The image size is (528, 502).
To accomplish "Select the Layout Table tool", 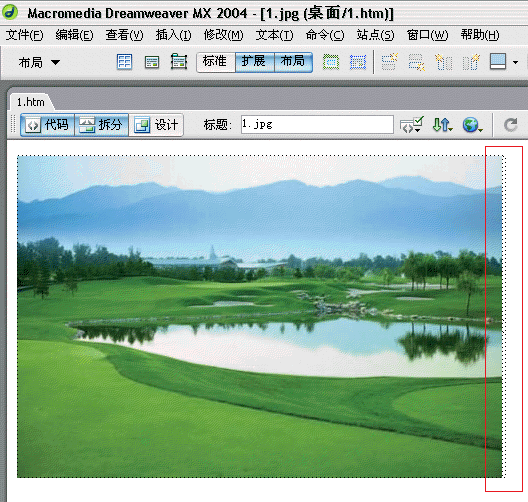I will 331,62.
